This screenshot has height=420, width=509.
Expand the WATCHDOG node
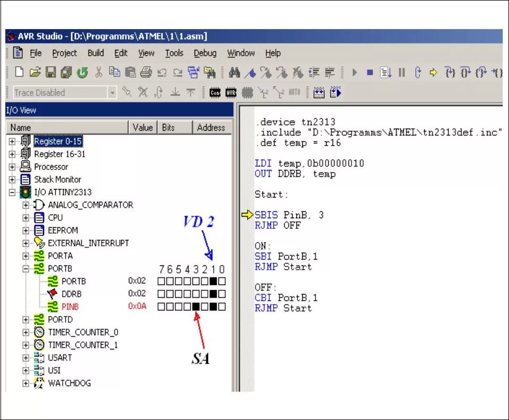25,383
